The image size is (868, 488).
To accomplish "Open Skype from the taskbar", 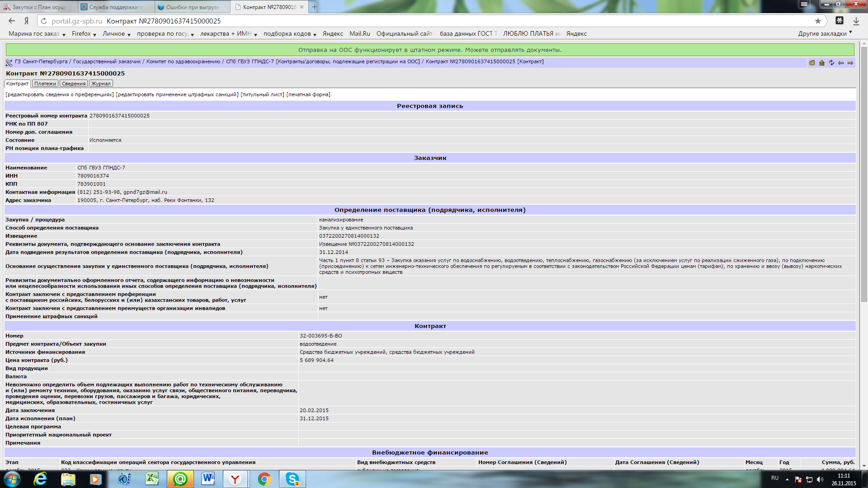I will click(292, 479).
